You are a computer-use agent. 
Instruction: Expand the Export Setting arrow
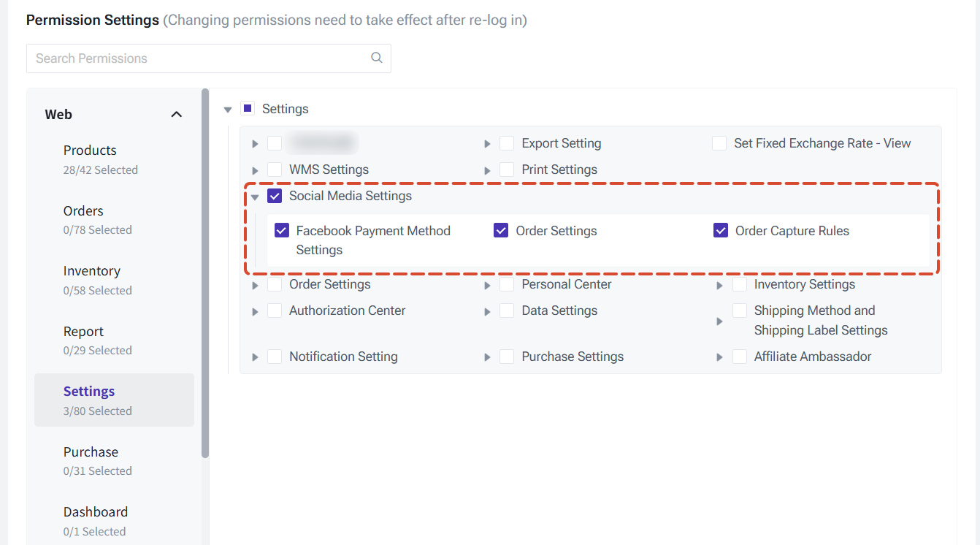[487, 144]
